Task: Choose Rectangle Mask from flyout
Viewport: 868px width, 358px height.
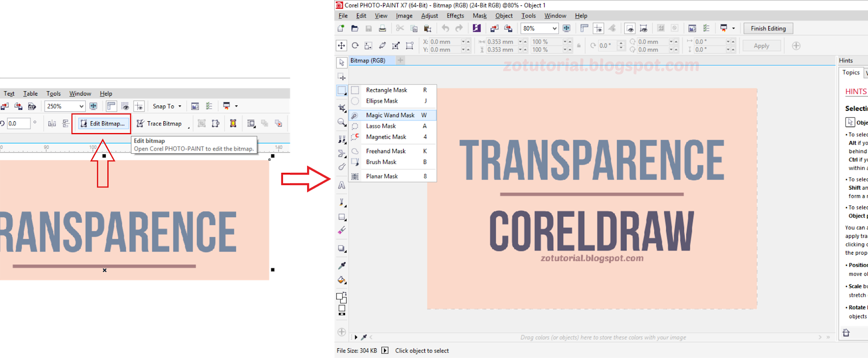Action: [x=392, y=90]
